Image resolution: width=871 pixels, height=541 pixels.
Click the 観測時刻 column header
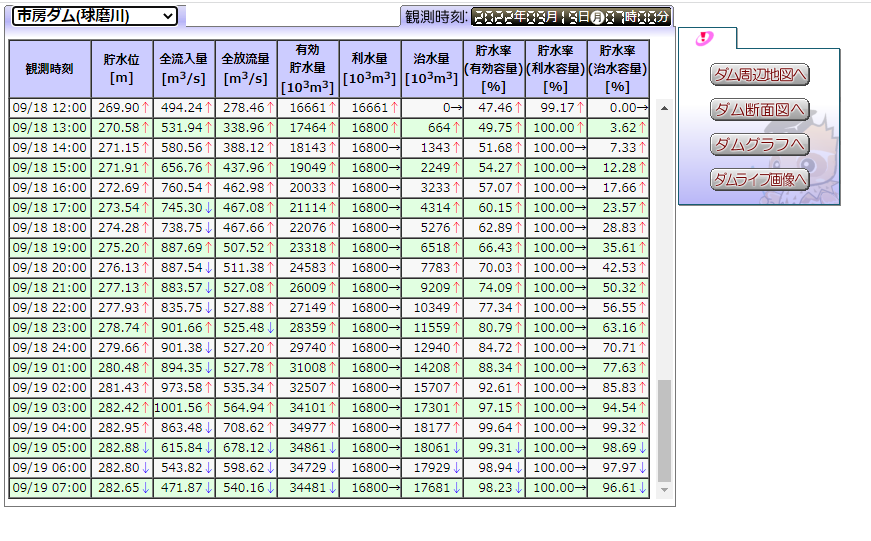pyautogui.click(x=50, y=69)
